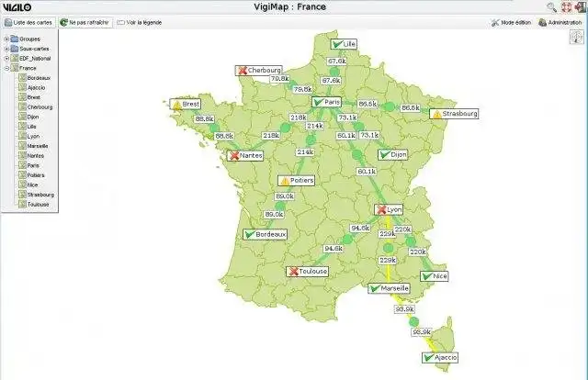Click the Toulouse error node on map
Image resolution: width=588 pixels, height=380 pixels.
pyautogui.click(x=308, y=272)
